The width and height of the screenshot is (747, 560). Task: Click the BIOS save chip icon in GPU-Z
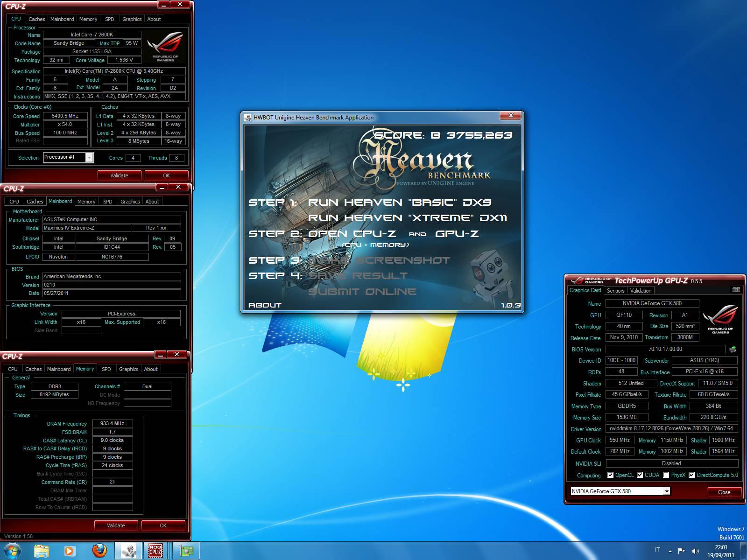pos(732,349)
